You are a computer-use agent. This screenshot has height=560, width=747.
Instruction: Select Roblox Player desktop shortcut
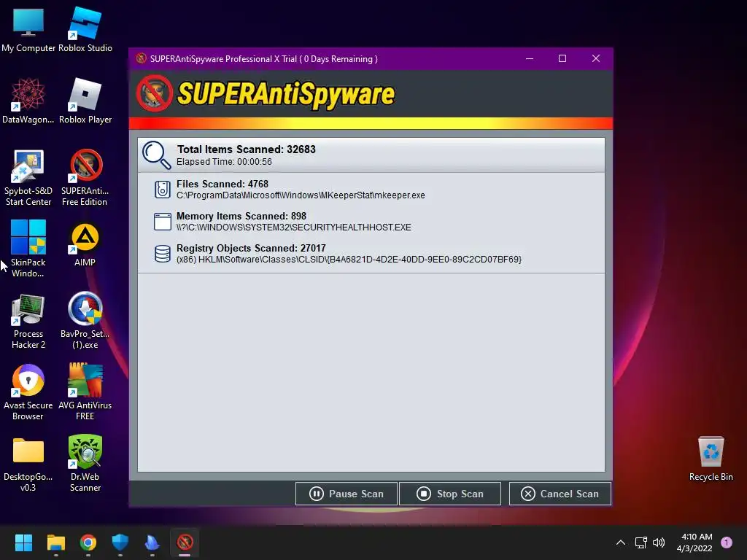[85, 101]
